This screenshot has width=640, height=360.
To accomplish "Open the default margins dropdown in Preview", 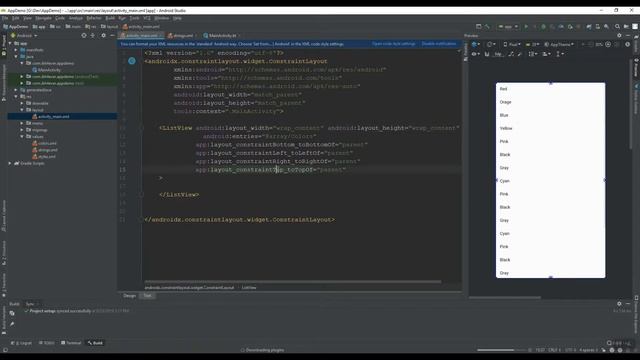I will click(498, 53).
